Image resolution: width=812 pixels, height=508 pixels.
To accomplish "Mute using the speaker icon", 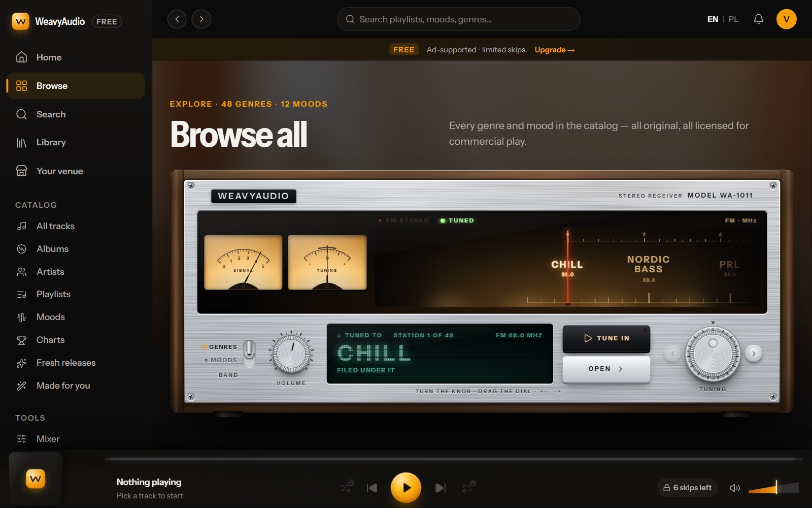I will [x=734, y=488].
